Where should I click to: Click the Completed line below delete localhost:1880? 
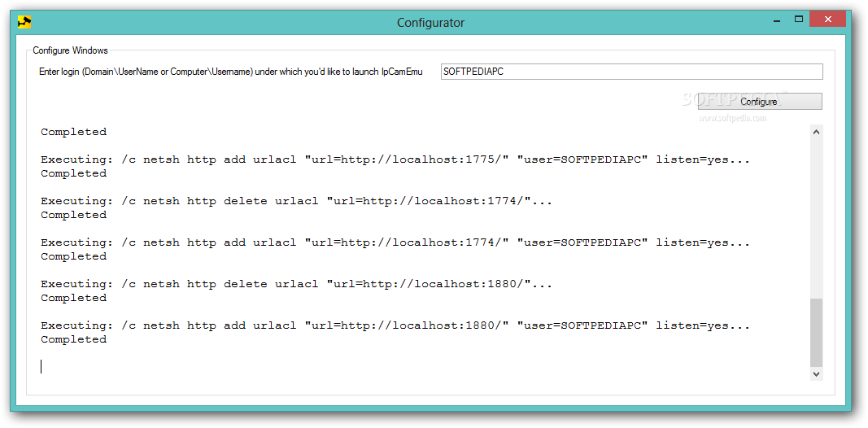pyautogui.click(x=74, y=299)
